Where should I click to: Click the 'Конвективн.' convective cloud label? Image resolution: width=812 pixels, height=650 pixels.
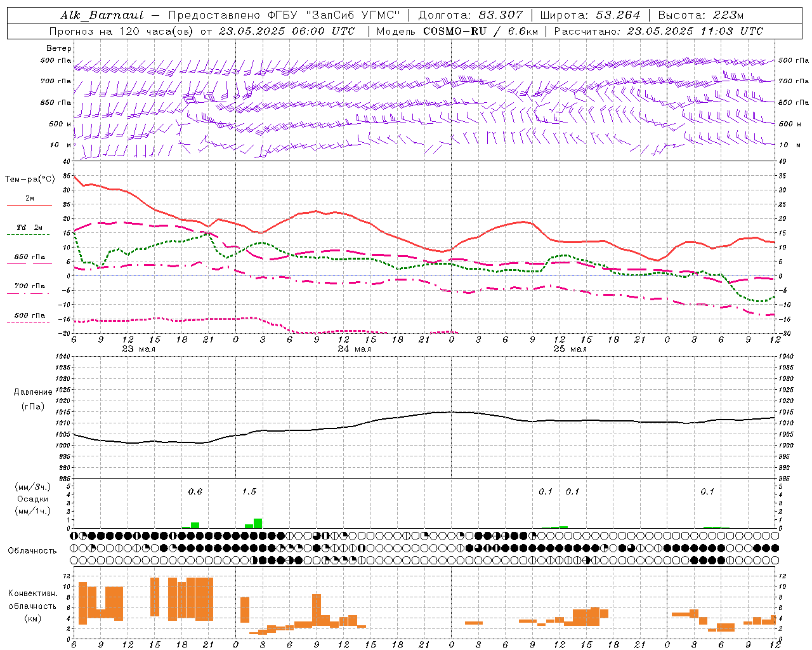(x=32, y=593)
